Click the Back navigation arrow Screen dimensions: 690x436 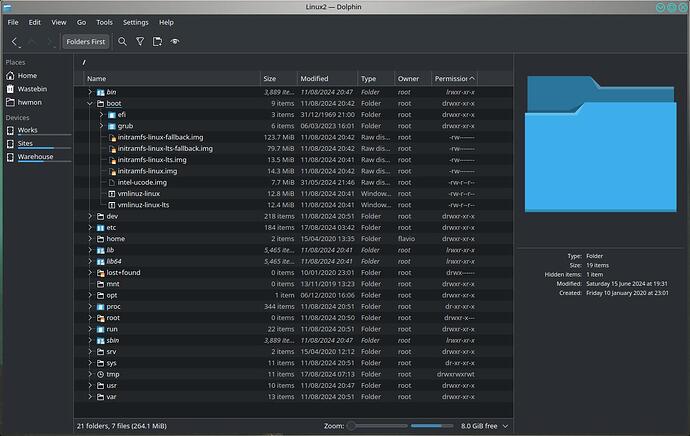14,42
